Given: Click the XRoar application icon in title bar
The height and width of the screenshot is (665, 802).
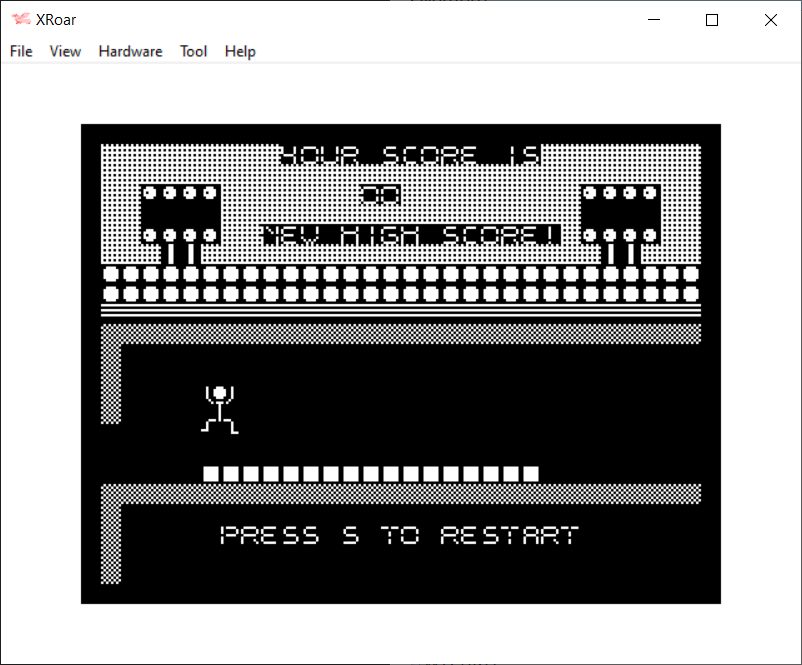Looking at the screenshot, I should (21, 19).
